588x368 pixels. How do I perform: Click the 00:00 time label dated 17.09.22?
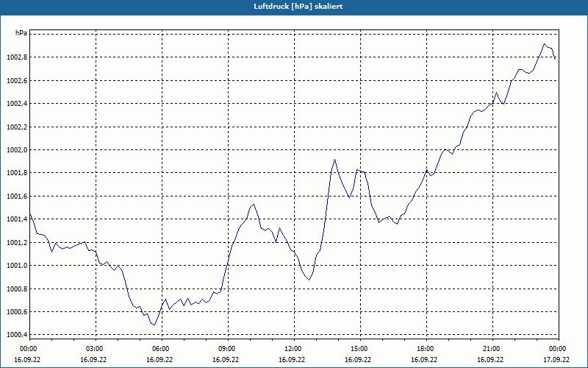[x=559, y=349]
